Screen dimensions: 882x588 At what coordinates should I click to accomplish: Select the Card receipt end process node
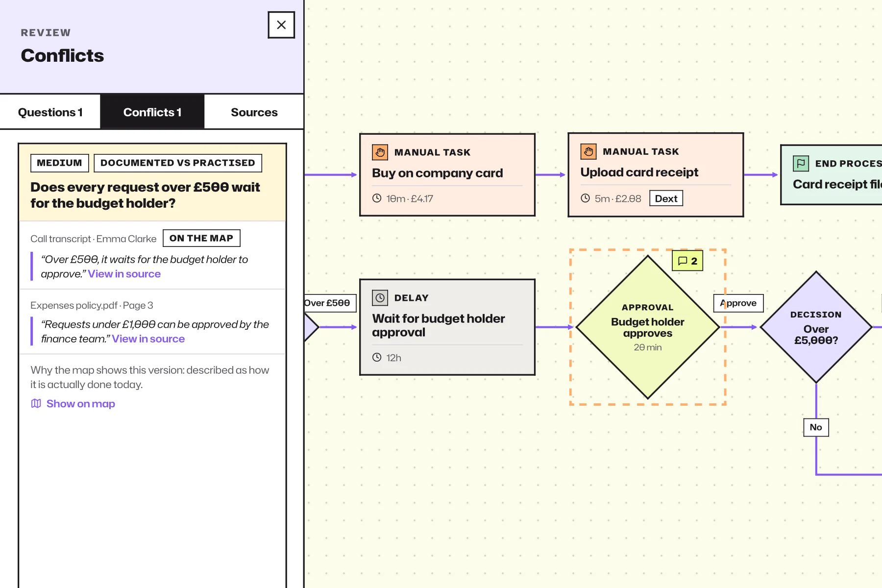[832, 175]
